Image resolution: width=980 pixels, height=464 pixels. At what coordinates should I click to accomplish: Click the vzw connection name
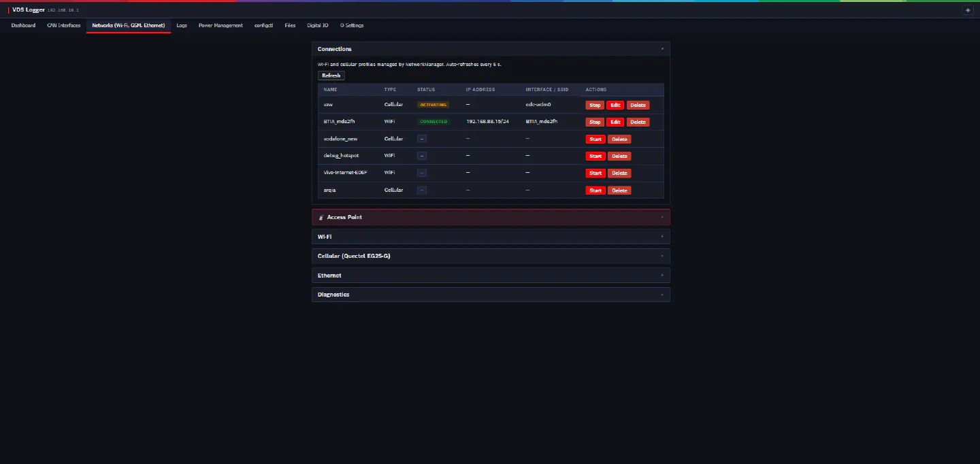coord(328,105)
